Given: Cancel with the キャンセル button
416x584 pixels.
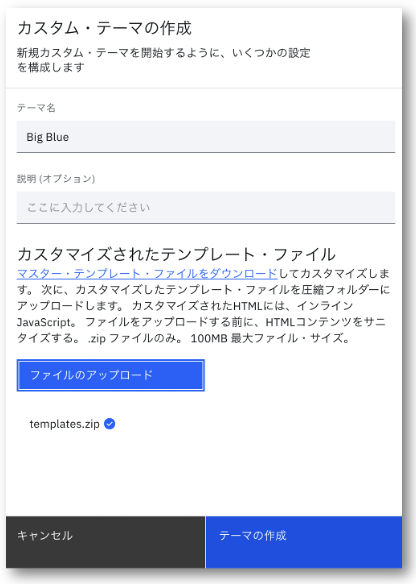Looking at the screenshot, I should click(105, 542).
